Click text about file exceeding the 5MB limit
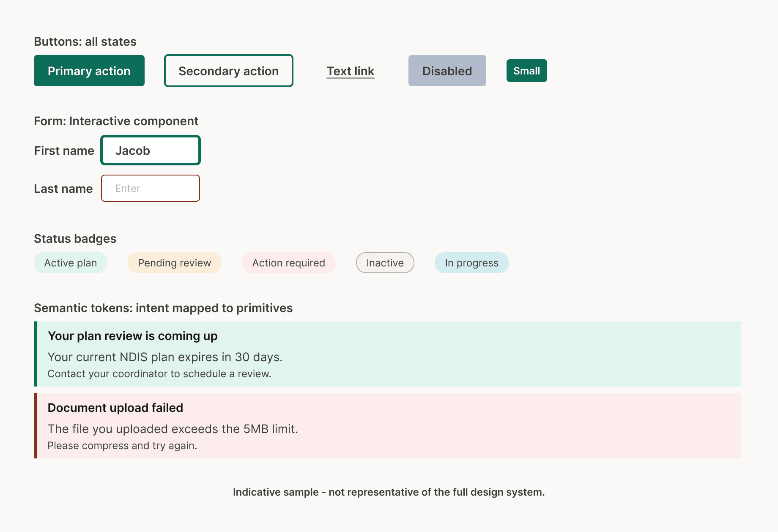This screenshot has height=532, width=778. click(173, 429)
